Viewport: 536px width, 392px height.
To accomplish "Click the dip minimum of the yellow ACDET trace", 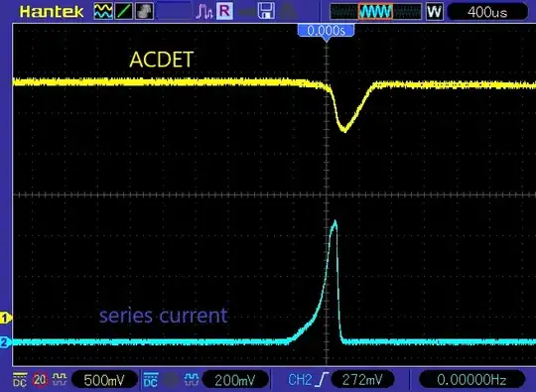I will pos(344,130).
